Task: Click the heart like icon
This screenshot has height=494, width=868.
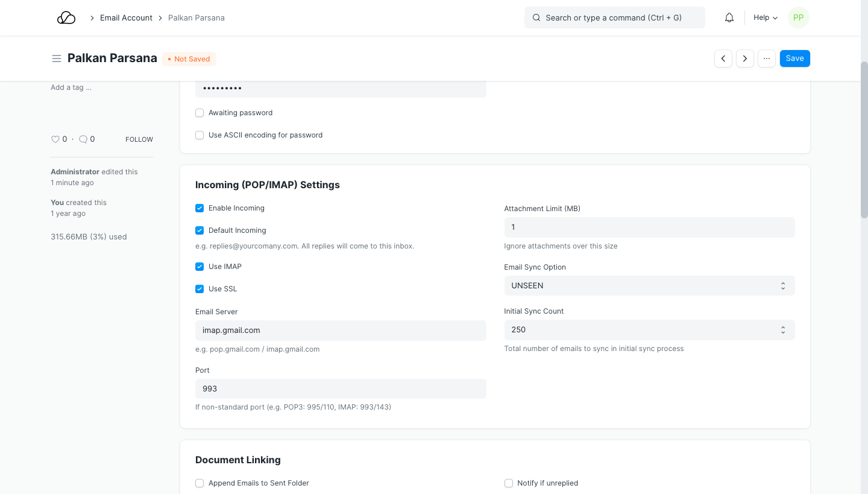Action: (55, 139)
